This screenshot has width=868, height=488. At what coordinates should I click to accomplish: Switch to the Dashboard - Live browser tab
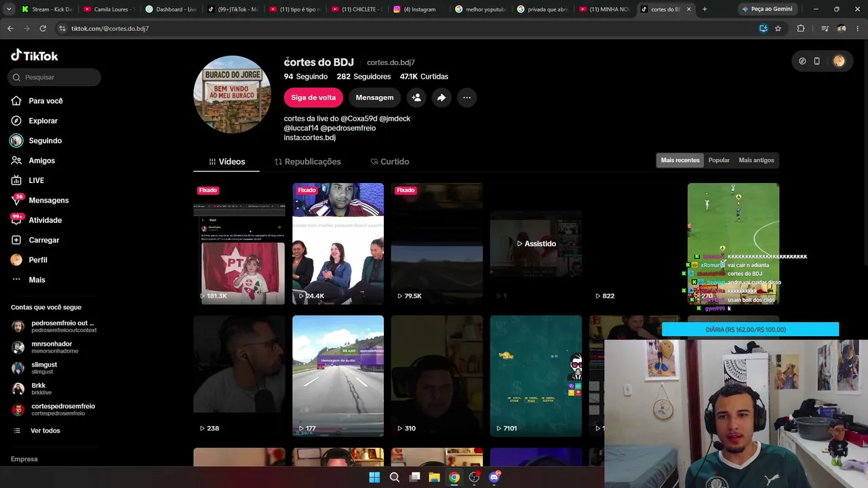pyautogui.click(x=170, y=9)
